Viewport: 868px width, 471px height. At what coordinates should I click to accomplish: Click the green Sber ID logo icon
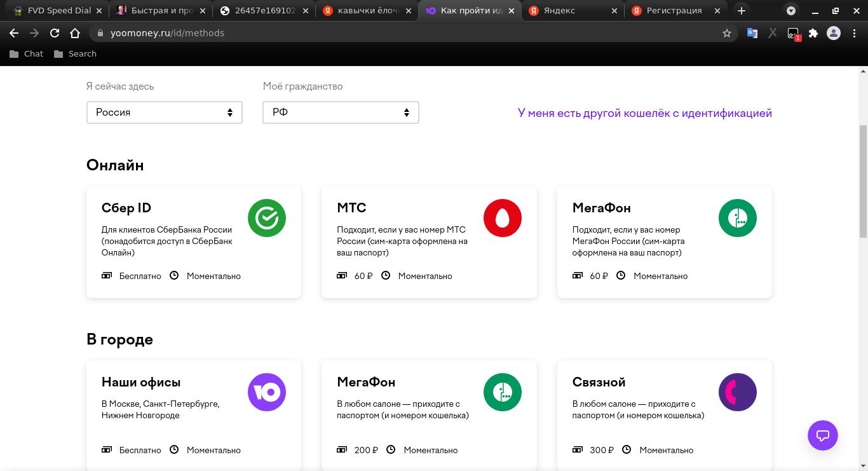266,218
